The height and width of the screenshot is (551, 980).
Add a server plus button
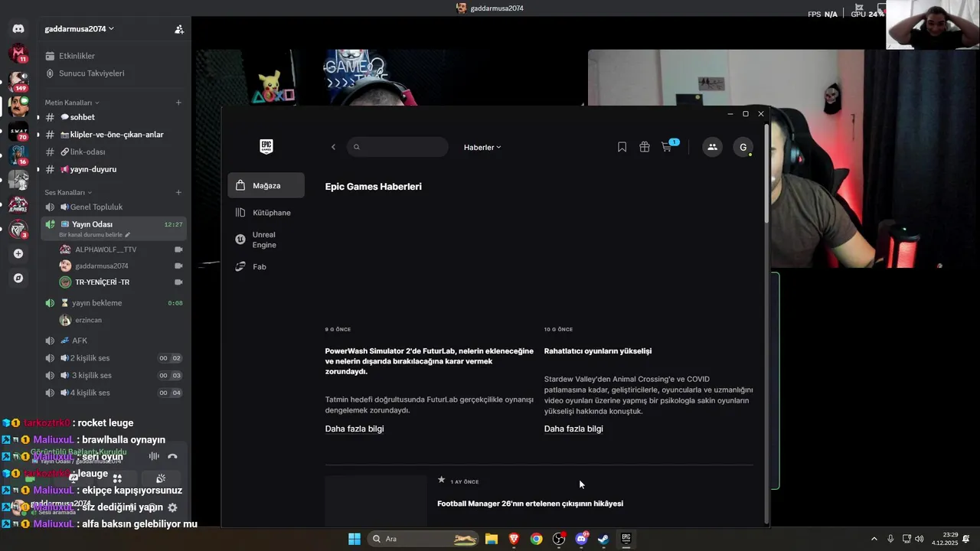[x=18, y=253]
